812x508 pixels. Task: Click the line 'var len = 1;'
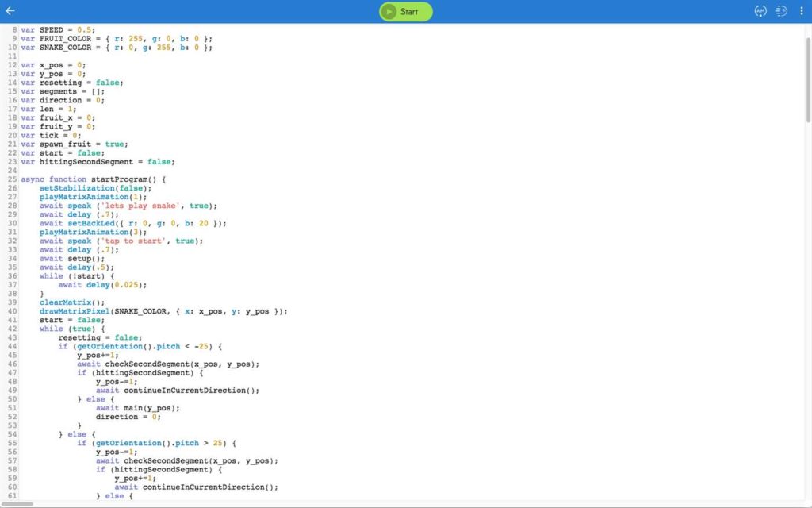coord(48,110)
